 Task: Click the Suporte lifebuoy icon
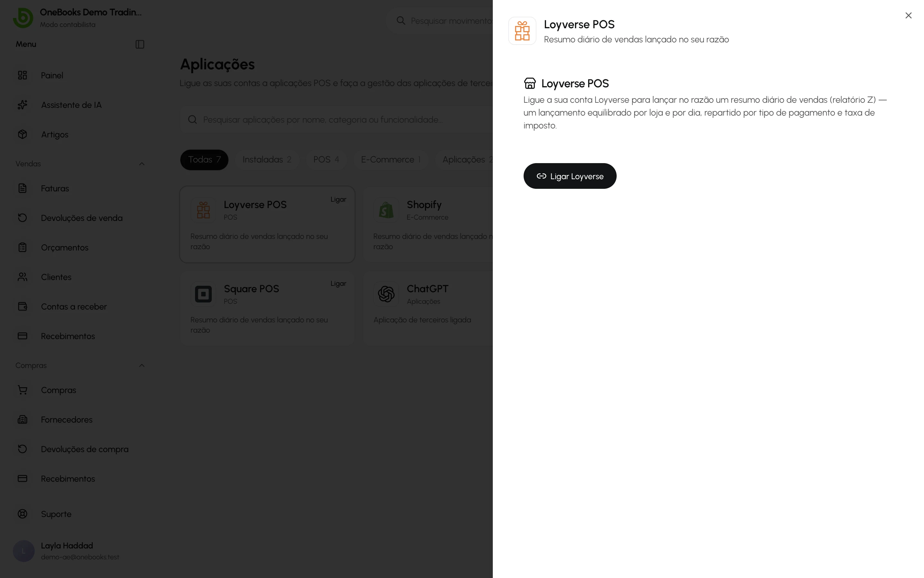(x=22, y=514)
